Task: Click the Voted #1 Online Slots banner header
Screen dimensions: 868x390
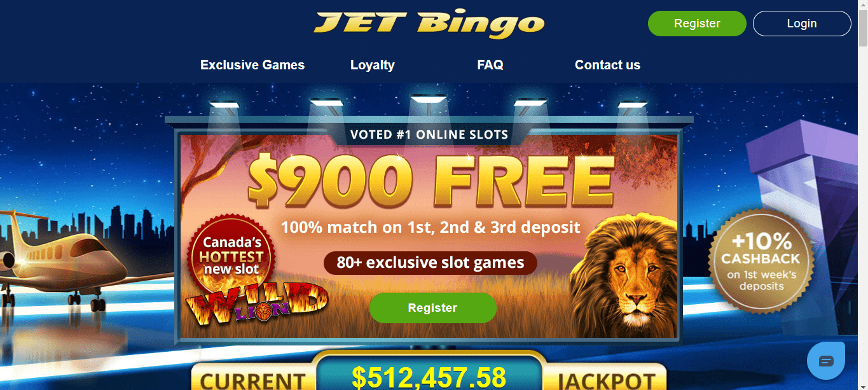Action: click(429, 134)
